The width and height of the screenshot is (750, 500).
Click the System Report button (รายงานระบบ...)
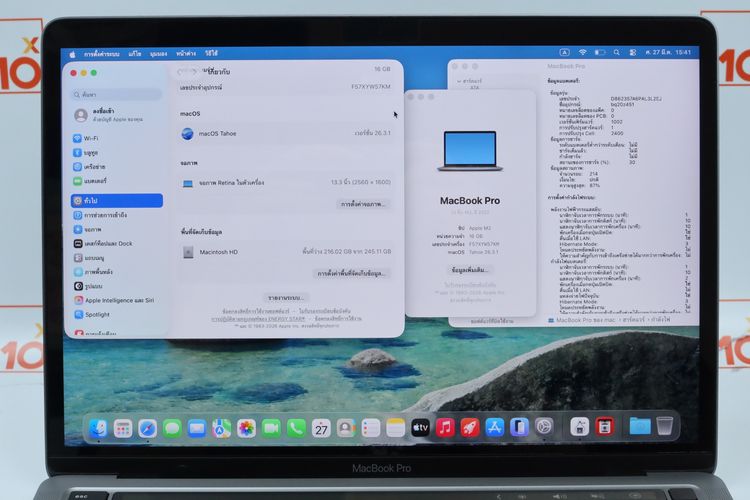click(x=286, y=298)
